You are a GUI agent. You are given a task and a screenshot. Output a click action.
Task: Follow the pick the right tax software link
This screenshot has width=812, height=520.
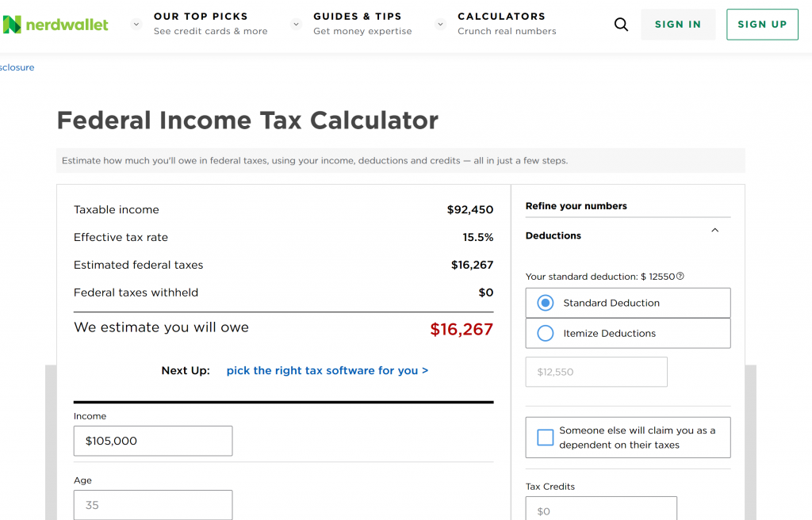[327, 370]
